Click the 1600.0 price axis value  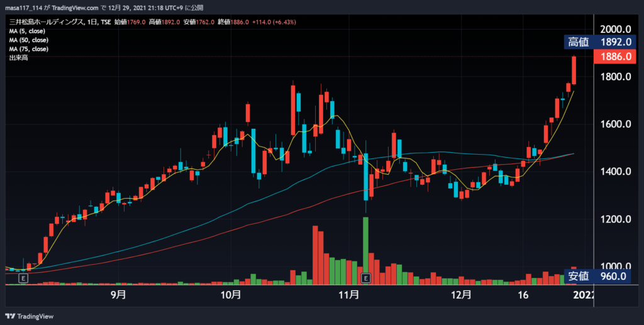[x=616, y=124]
